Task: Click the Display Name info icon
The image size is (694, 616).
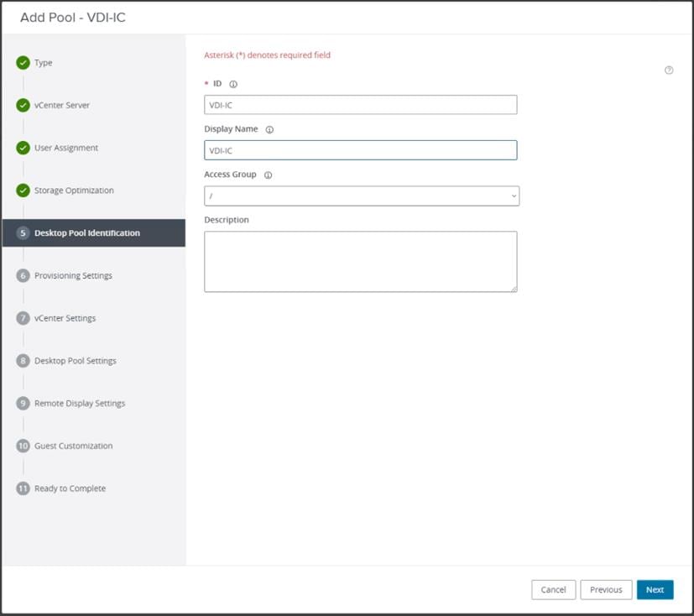Action: 269,130
